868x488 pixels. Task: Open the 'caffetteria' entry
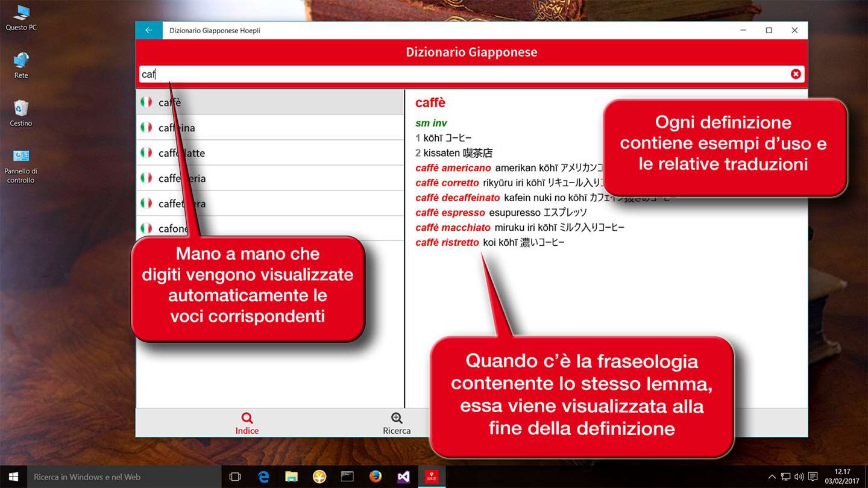pos(270,178)
